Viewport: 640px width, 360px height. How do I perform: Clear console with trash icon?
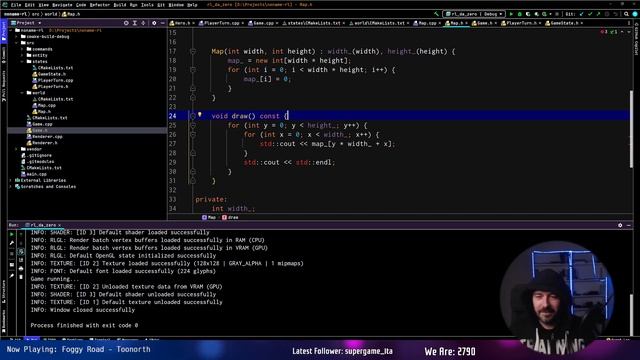click(21, 277)
